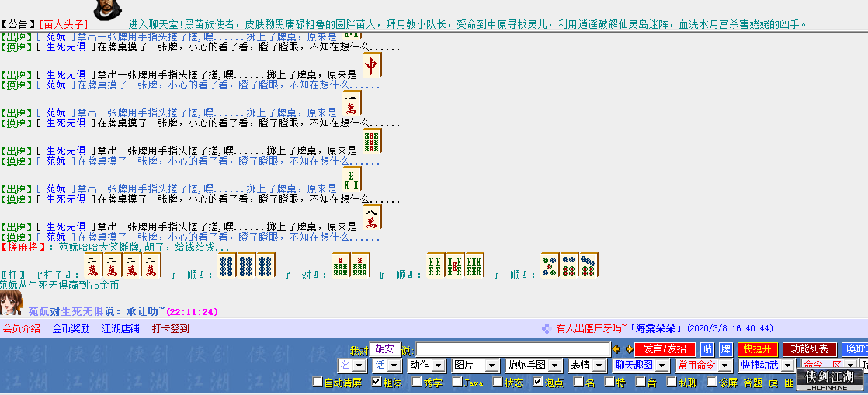Click the orange left arrow by message box
Screen dimensions: 868x395
coord(616,349)
